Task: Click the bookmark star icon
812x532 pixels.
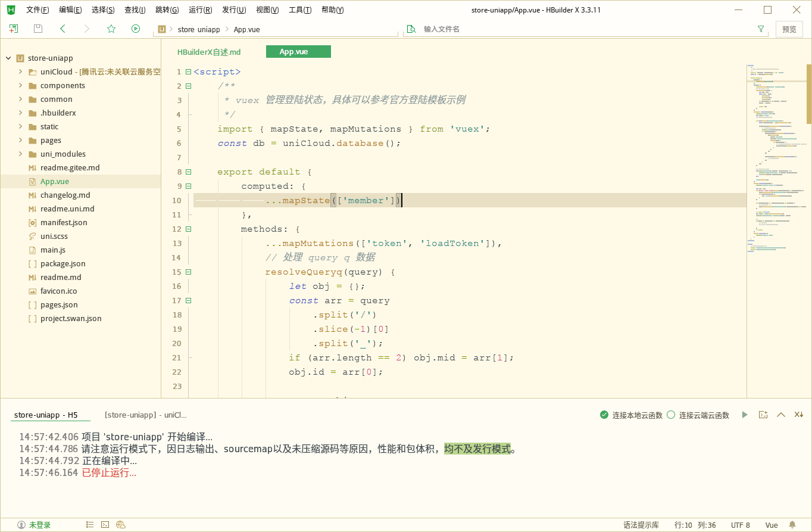Action: [111, 29]
